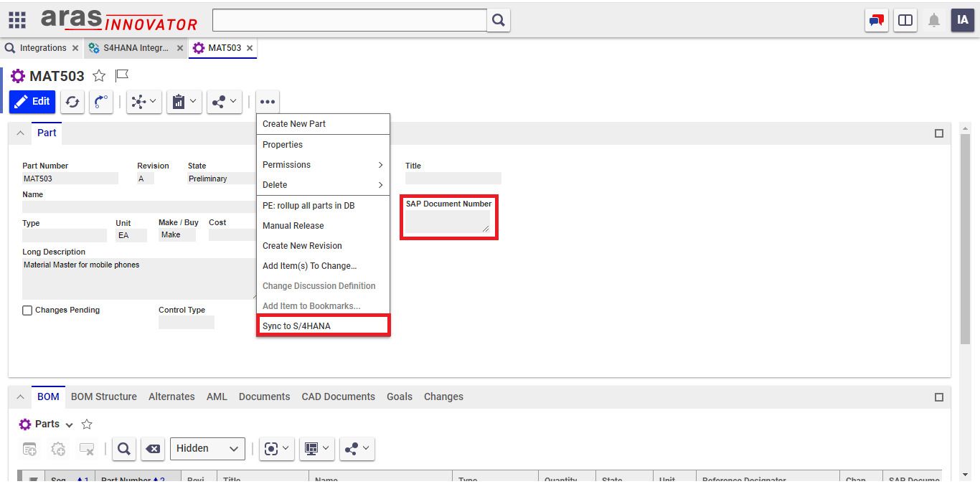Switch to the CAD Documents tab
The width and height of the screenshot is (980, 489).
(338, 397)
